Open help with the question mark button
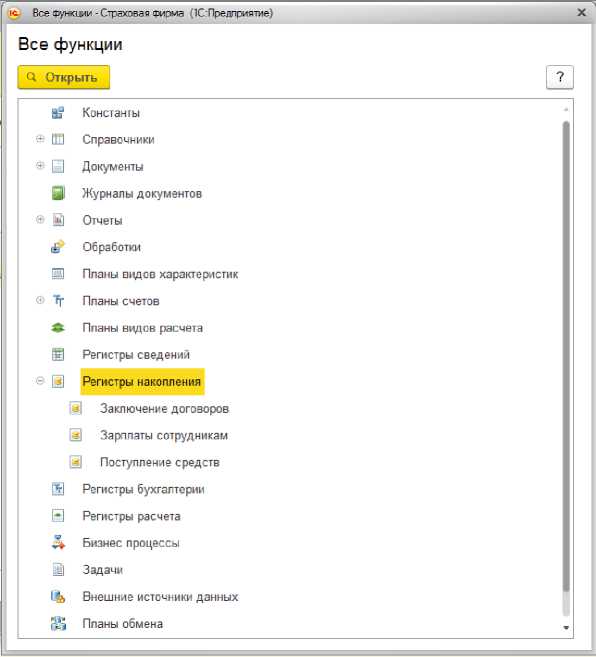Image resolution: width=596 pixels, height=657 pixels. pos(560,77)
